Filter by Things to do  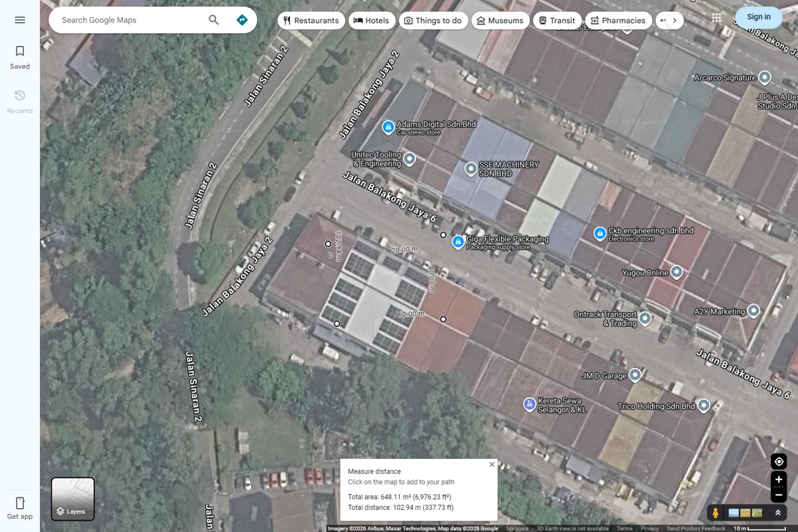(432, 21)
